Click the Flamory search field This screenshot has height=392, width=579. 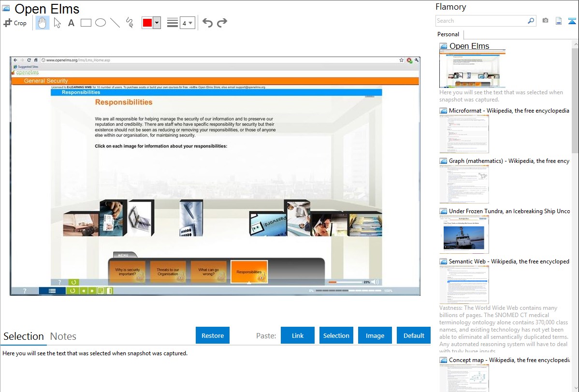481,21
